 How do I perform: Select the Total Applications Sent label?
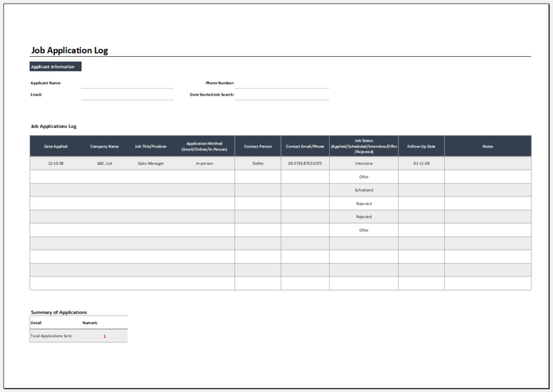click(x=52, y=336)
